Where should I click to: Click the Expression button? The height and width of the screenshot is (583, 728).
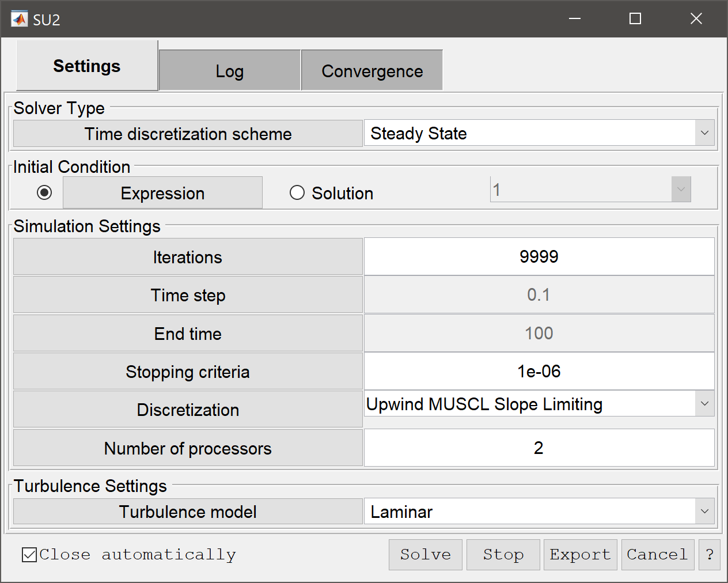pos(162,193)
